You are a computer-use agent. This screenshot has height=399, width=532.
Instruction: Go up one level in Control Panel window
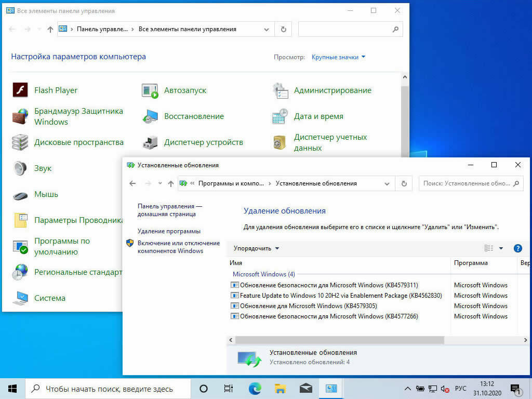50,29
